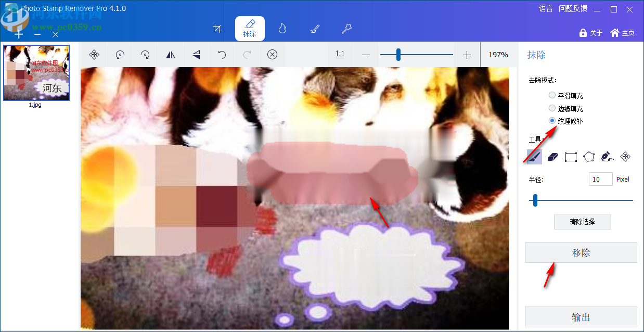Select the 1.jpg thumbnail
644x332 pixels.
pyautogui.click(x=36, y=72)
